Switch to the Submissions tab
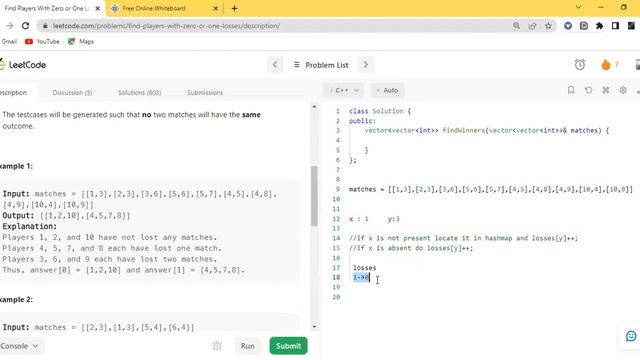Viewport: 640px width, 360px height. 205,93
